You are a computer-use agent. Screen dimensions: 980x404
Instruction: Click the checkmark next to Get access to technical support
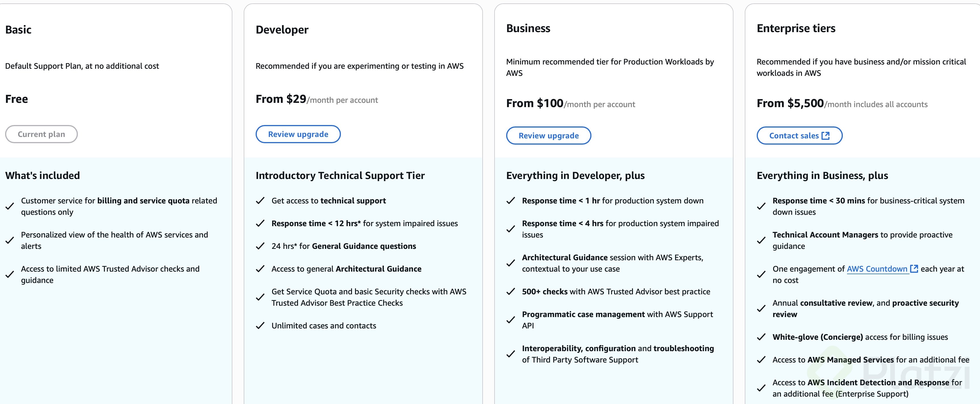click(x=260, y=201)
